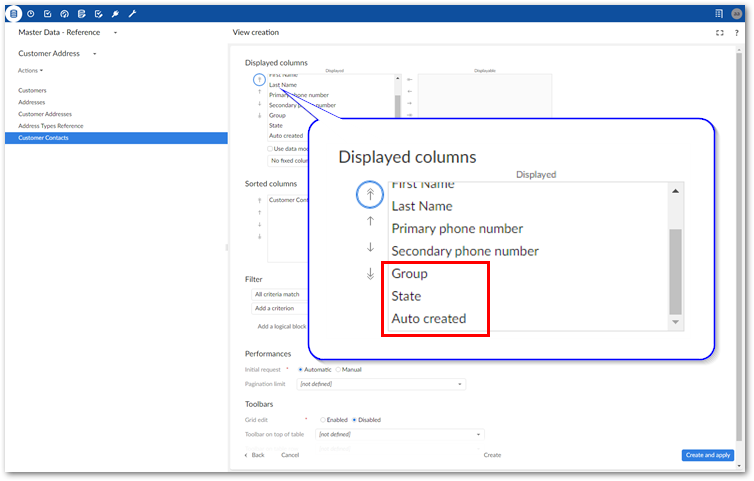This screenshot has height=481, width=754.
Task: Click the first checkbox-style icon in top bar
Action: 48,14
